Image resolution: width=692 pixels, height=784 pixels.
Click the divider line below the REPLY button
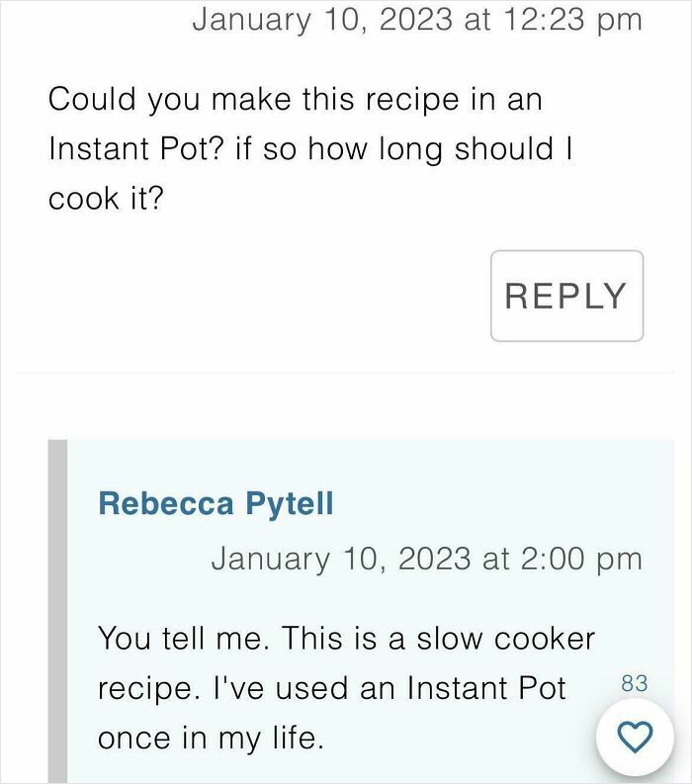coord(346,374)
